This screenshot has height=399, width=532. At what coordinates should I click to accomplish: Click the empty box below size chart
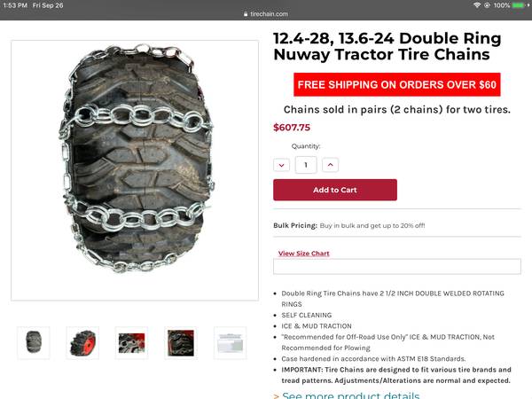[x=397, y=266]
